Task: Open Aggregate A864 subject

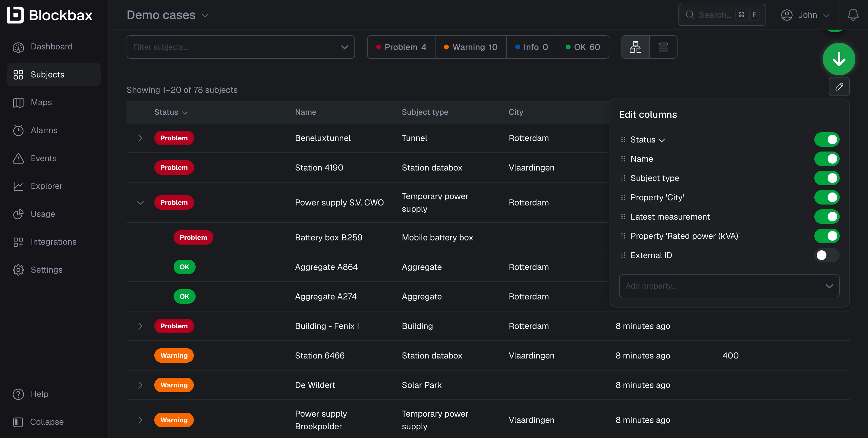Action: (x=326, y=267)
